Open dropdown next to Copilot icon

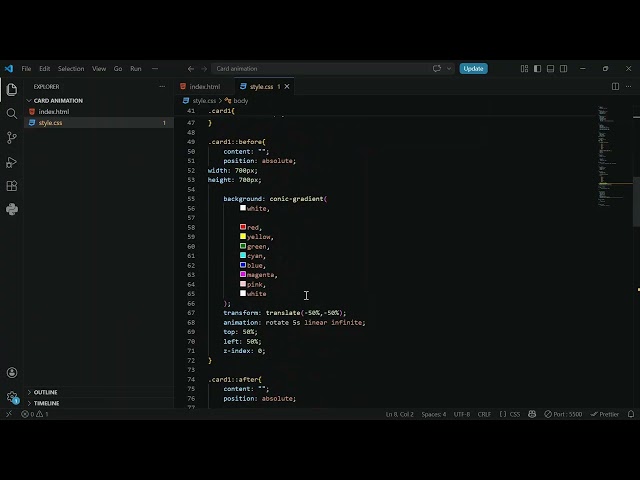(449, 69)
